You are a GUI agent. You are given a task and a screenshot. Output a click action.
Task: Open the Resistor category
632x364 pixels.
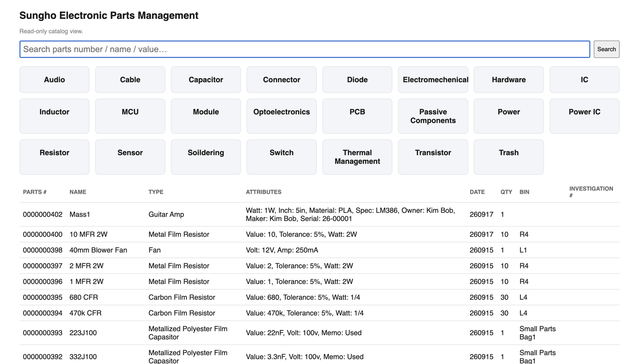55,157
